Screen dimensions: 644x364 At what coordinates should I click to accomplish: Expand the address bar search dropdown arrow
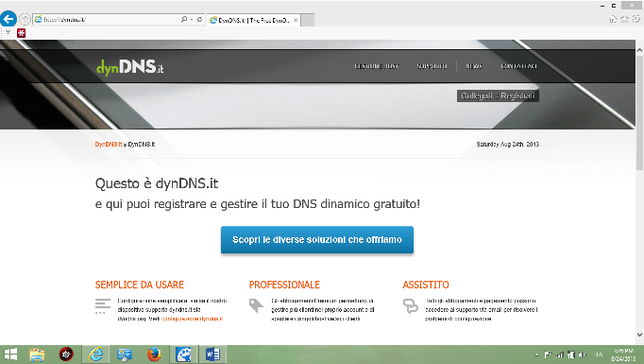[x=192, y=19]
